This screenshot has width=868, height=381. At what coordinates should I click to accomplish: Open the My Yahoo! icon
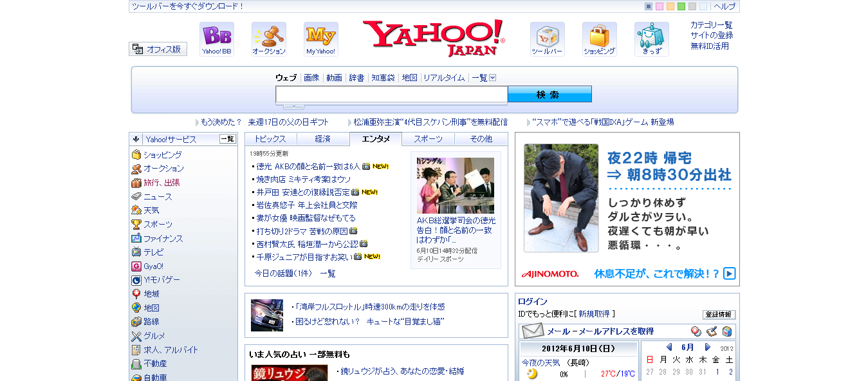321,39
